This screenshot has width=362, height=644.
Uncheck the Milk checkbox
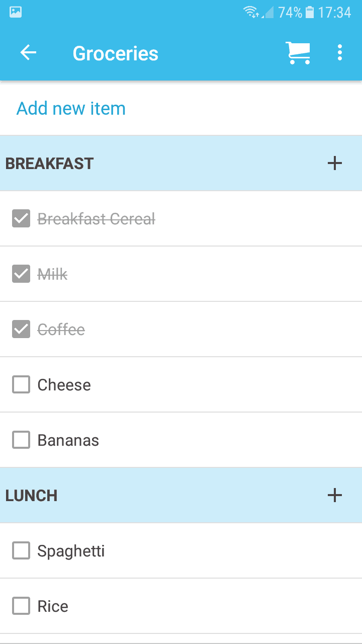point(21,274)
